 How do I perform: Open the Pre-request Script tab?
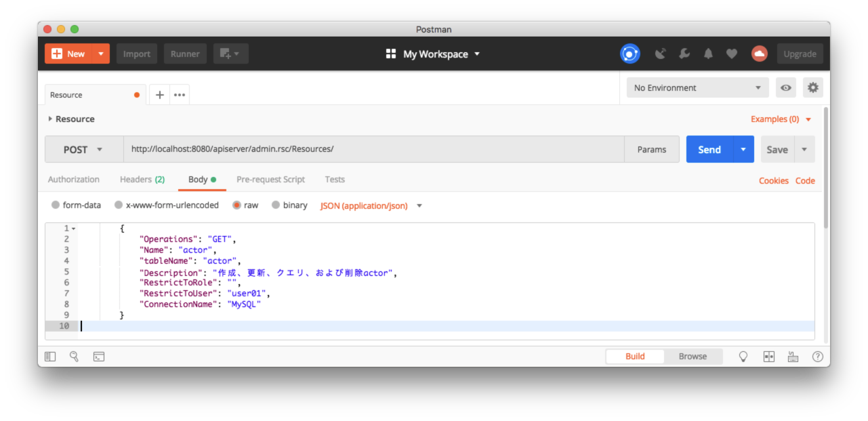tap(270, 180)
